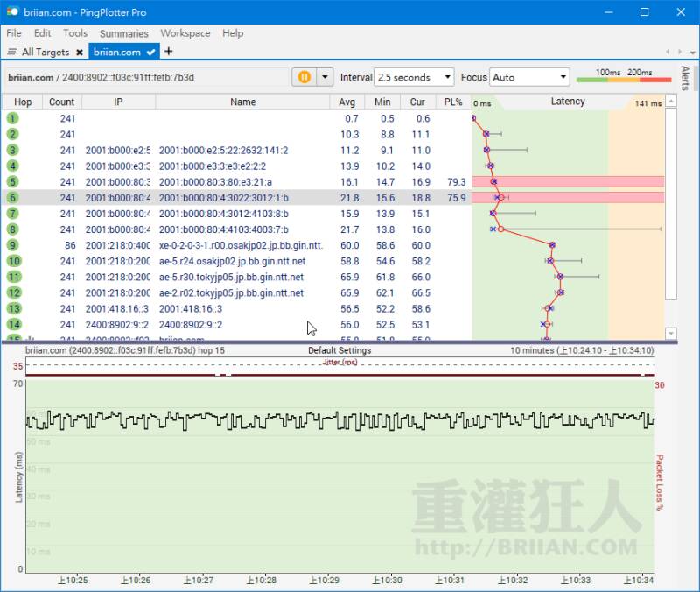Select hop name ae-5.r30.tokyjp05.jp.bb.gin.ntt.net
This screenshot has width=700, height=592.
pos(231,277)
